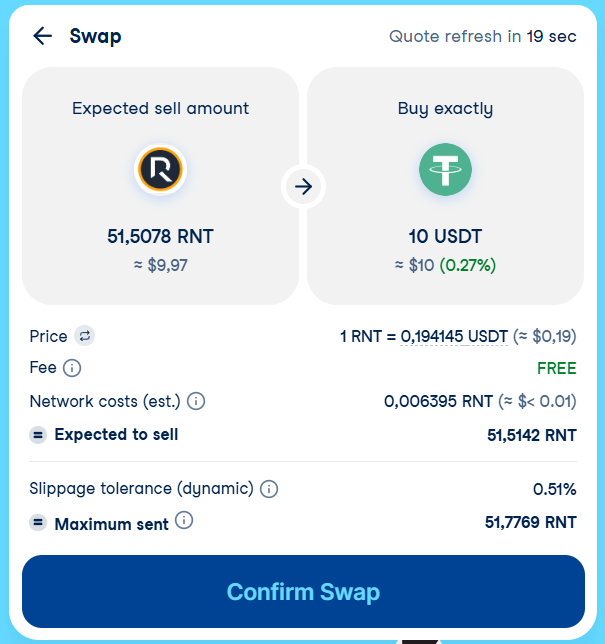The height and width of the screenshot is (644, 605).
Task: Show info about Network costs (est.)
Action: pos(196,401)
